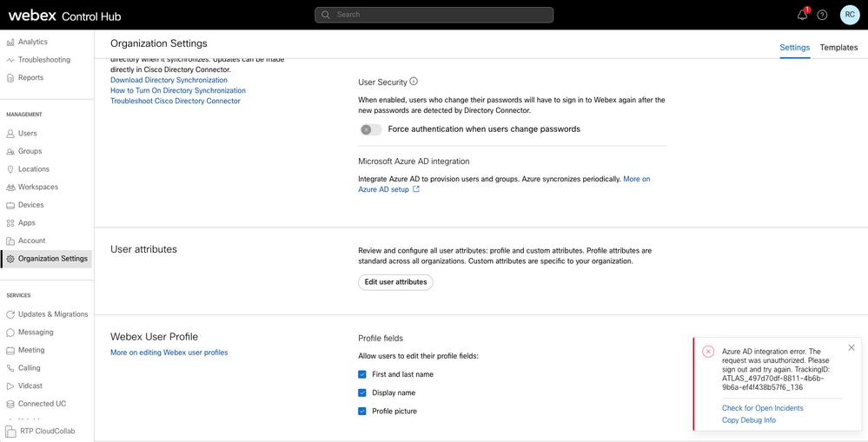Viewport: 868px width, 442px height.
Task: Toggle Force authentication when users change passwords
Action: 371,129
